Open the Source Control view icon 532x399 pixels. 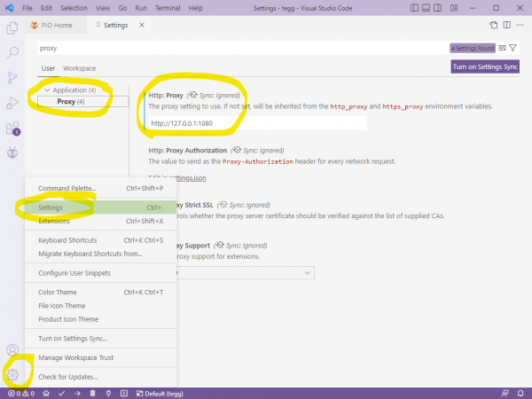point(12,78)
